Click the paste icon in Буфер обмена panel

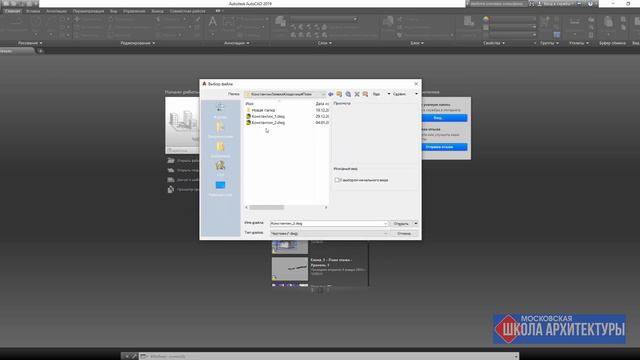click(608, 21)
